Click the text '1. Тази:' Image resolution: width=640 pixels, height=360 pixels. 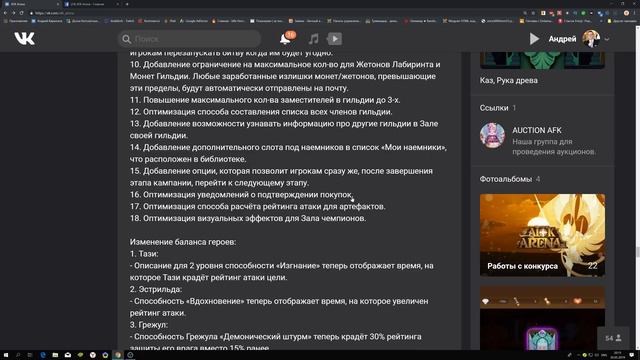pyautogui.click(x=144, y=254)
